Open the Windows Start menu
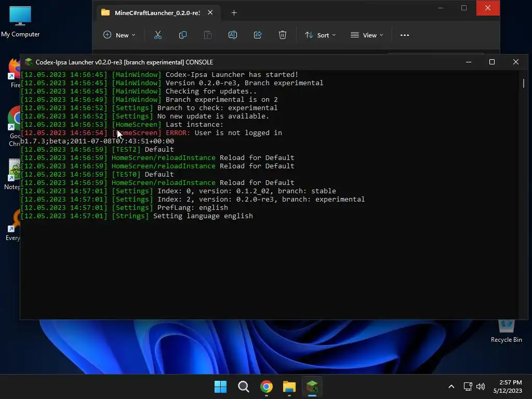This screenshot has width=532, height=399. click(x=220, y=387)
